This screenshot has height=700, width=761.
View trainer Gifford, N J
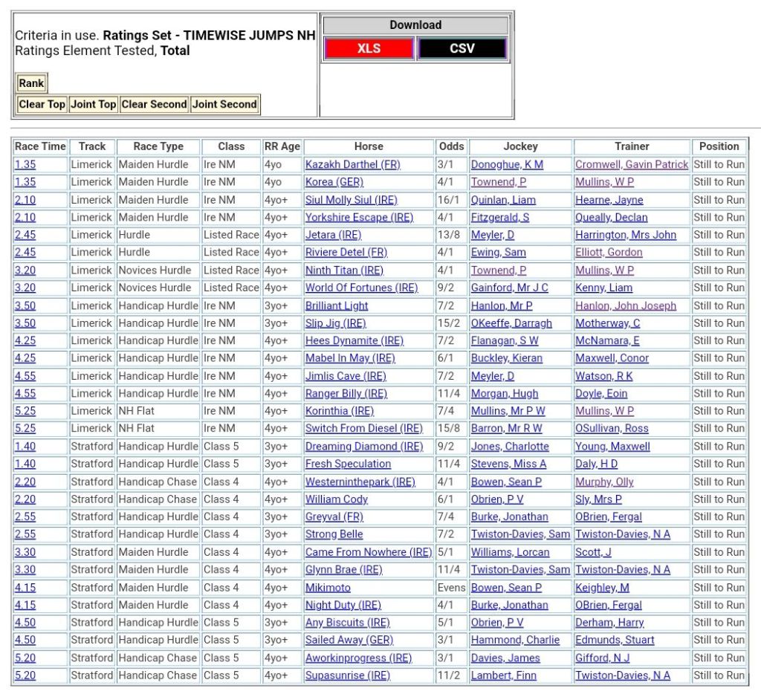click(x=602, y=658)
